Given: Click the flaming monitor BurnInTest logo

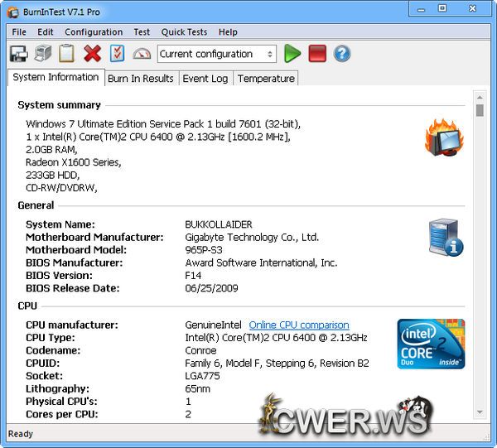Looking at the screenshot, I should 444,137.
